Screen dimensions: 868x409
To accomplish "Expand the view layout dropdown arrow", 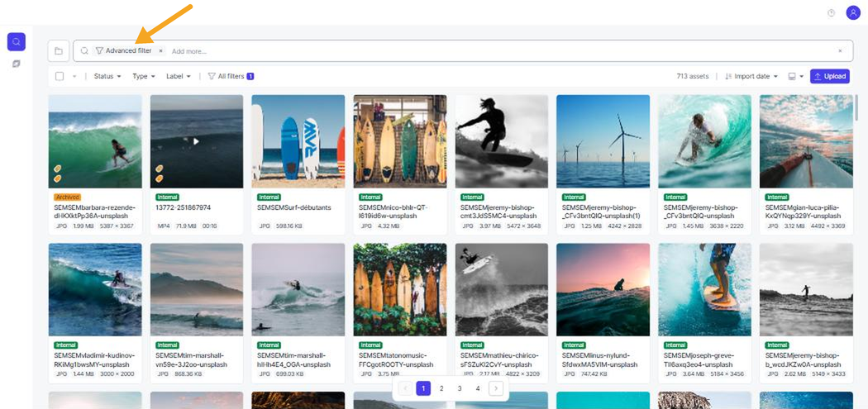I will tap(802, 76).
